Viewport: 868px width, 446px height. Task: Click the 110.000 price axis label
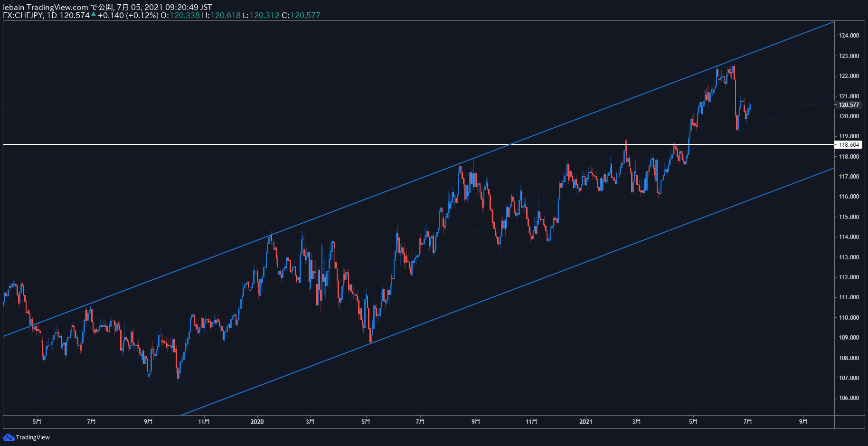[x=849, y=318]
